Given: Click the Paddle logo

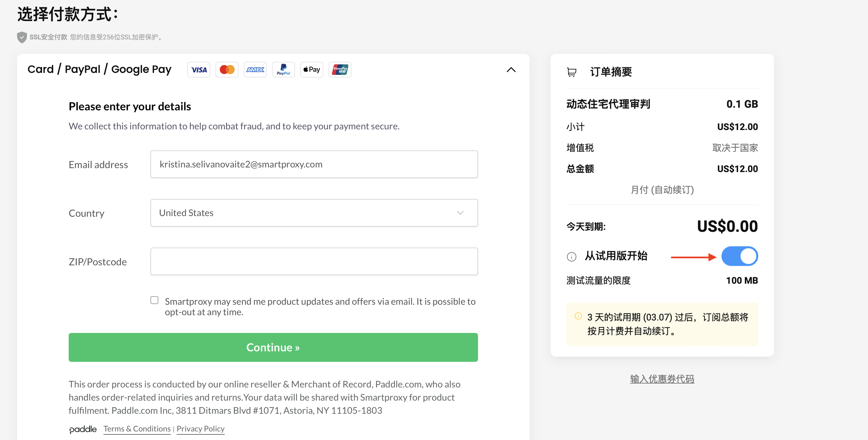Looking at the screenshot, I should (82, 429).
